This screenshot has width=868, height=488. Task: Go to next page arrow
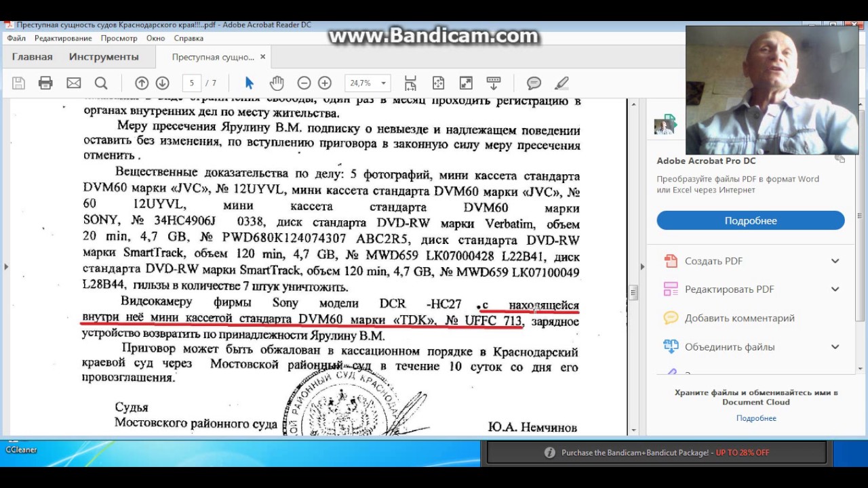162,83
